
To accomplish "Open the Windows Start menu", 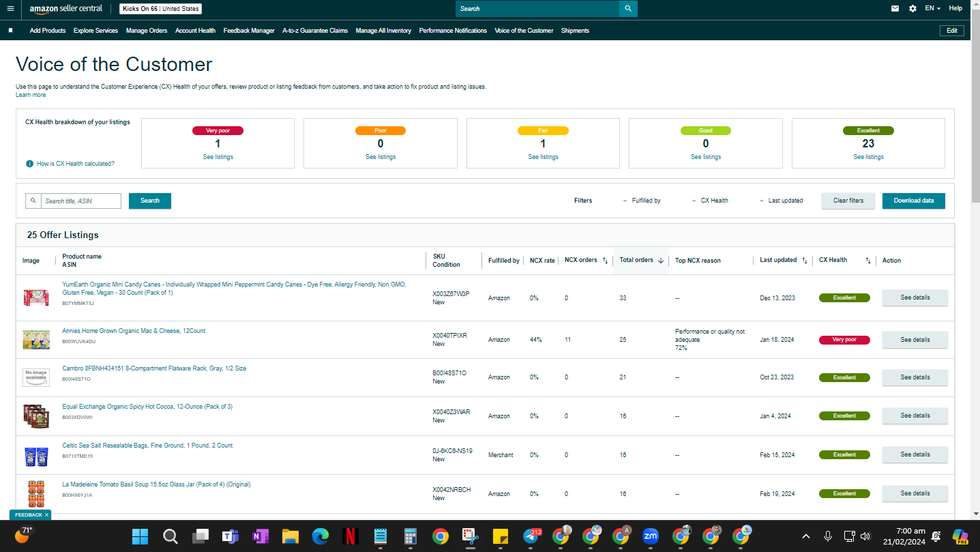I will coord(140,536).
